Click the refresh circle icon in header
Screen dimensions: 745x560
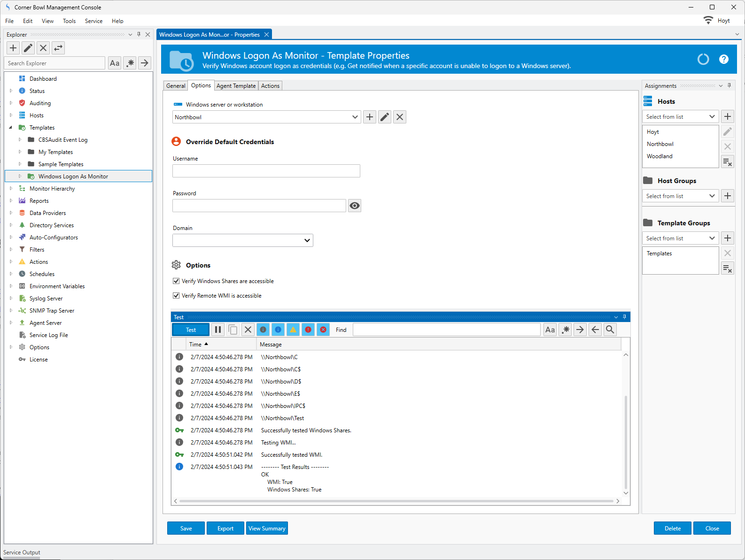point(703,59)
